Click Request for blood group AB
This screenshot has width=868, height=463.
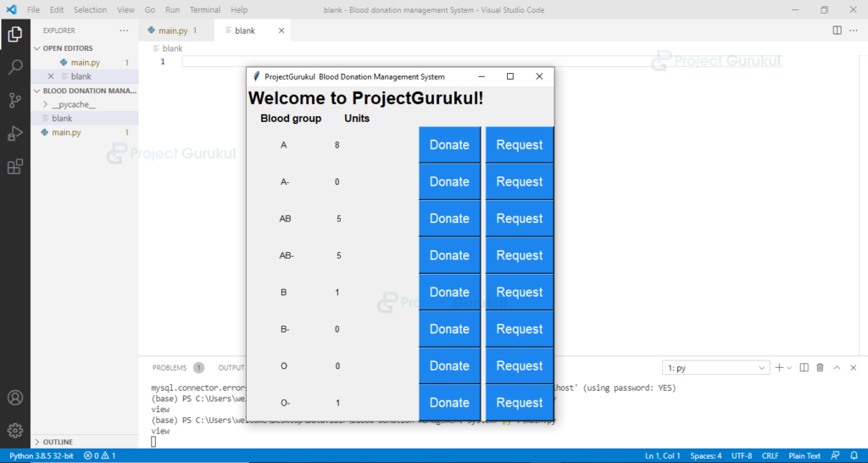[x=520, y=218]
